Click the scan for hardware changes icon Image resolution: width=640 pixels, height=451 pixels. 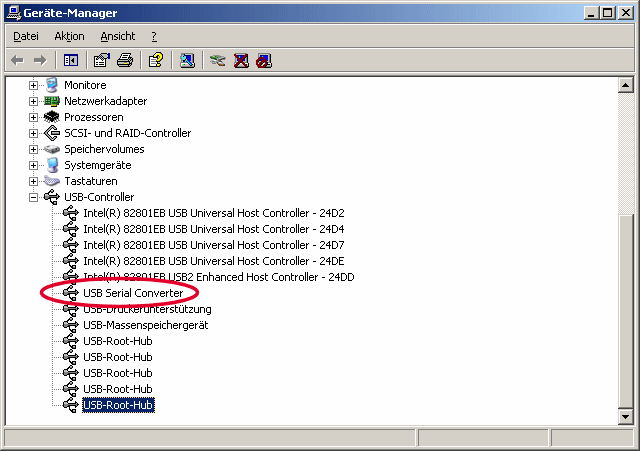187,60
